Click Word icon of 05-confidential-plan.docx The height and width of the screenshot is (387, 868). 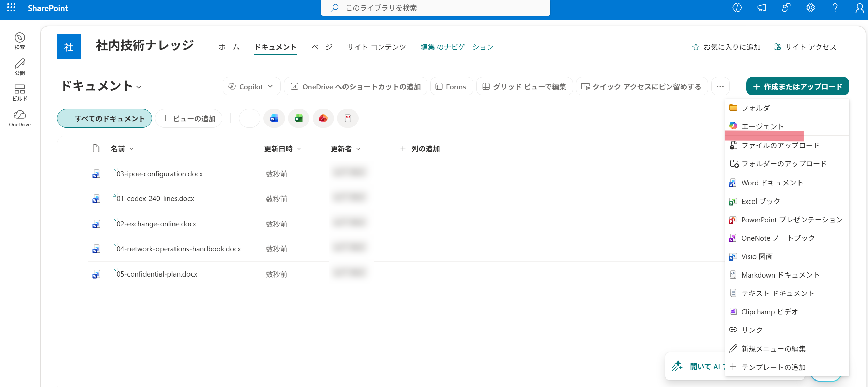(96, 274)
